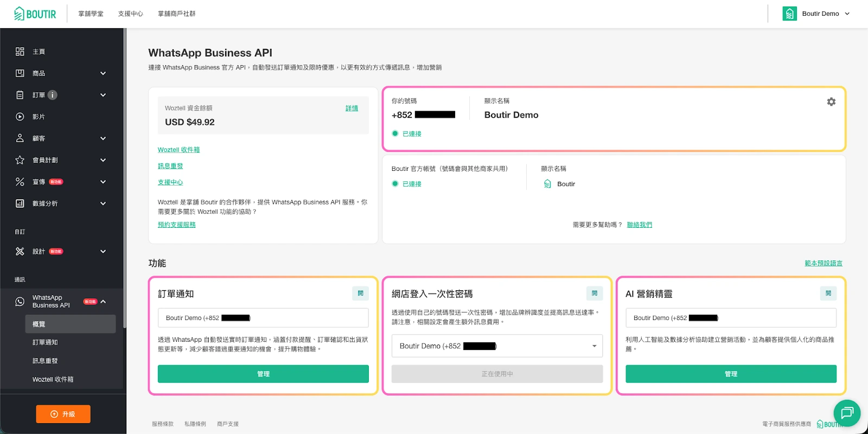
Task: Click the Boutir Demo account avatar
Action: click(x=790, y=14)
